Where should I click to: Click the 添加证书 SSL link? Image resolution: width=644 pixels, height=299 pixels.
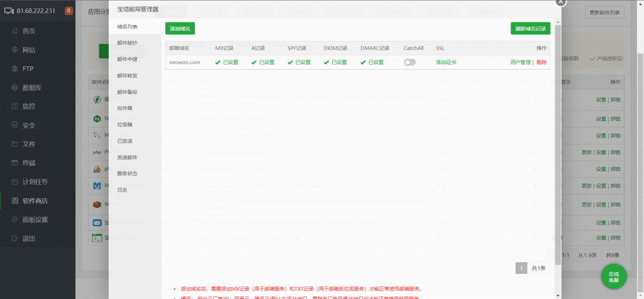(x=446, y=62)
